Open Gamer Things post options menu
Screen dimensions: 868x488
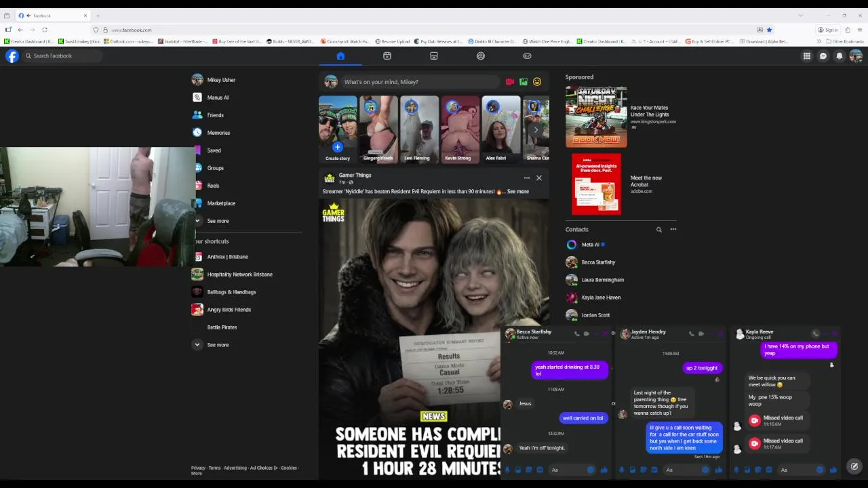pos(526,178)
